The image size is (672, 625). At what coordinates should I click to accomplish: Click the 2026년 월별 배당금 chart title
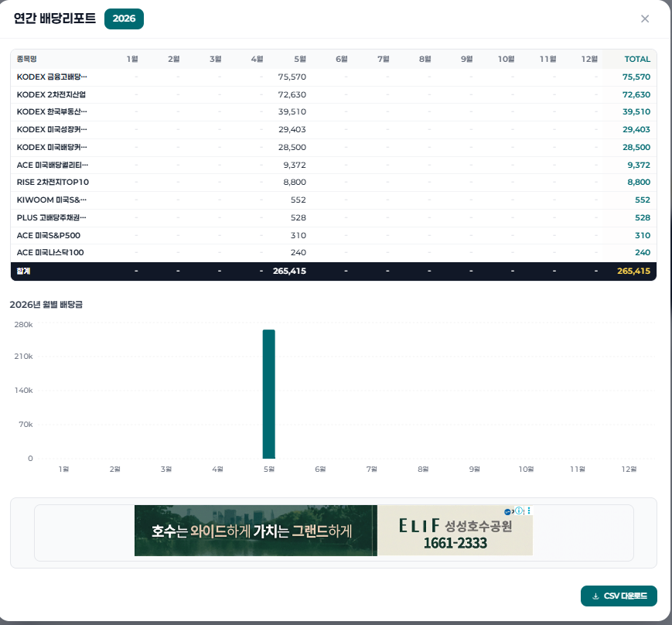[46, 304]
